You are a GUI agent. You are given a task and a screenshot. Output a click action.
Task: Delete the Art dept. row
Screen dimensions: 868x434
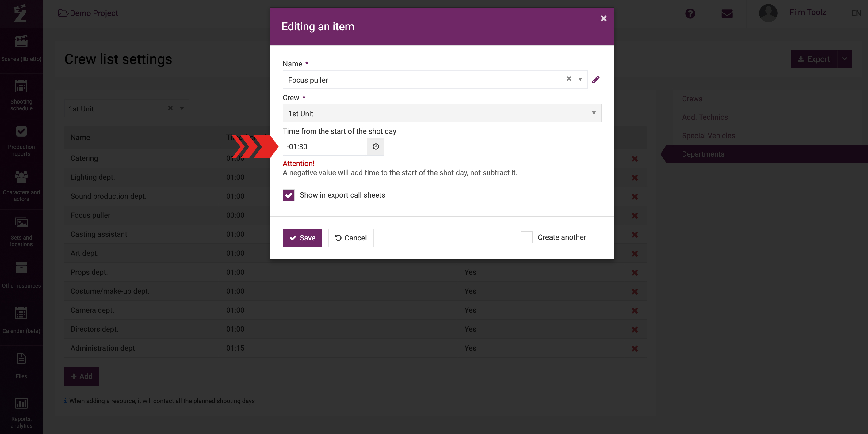[x=634, y=254]
